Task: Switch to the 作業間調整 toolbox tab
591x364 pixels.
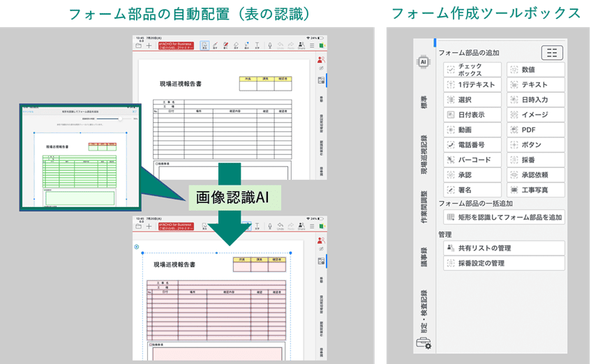Action: 424,207
